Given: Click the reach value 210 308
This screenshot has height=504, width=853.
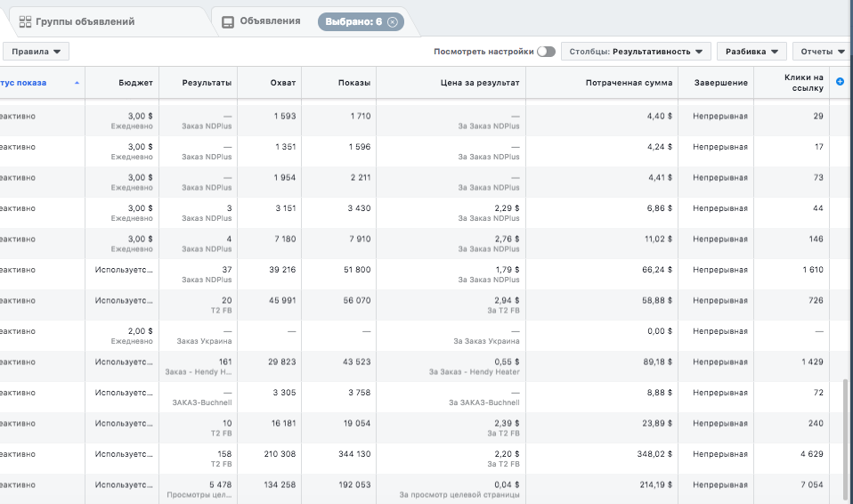Looking at the screenshot, I should point(280,454).
